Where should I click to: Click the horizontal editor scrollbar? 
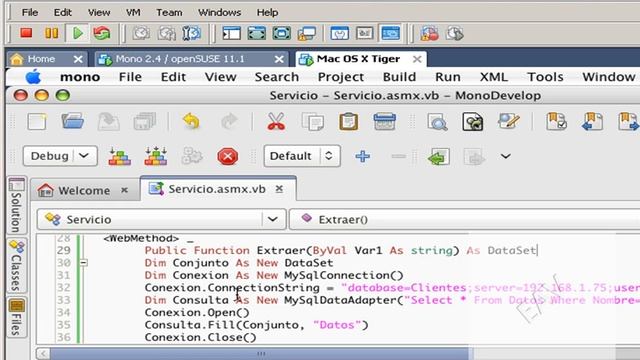coord(261,353)
